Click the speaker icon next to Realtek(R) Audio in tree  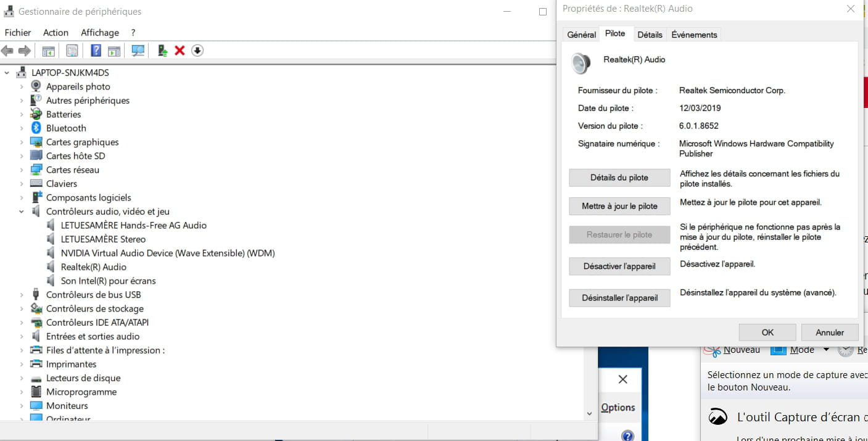51,267
